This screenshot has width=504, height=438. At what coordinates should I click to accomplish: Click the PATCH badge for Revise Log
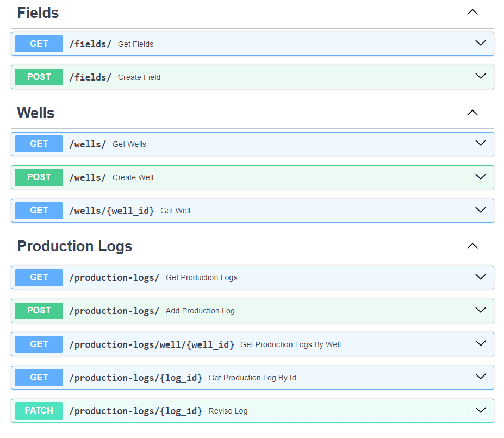pyautogui.click(x=38, y=410)
